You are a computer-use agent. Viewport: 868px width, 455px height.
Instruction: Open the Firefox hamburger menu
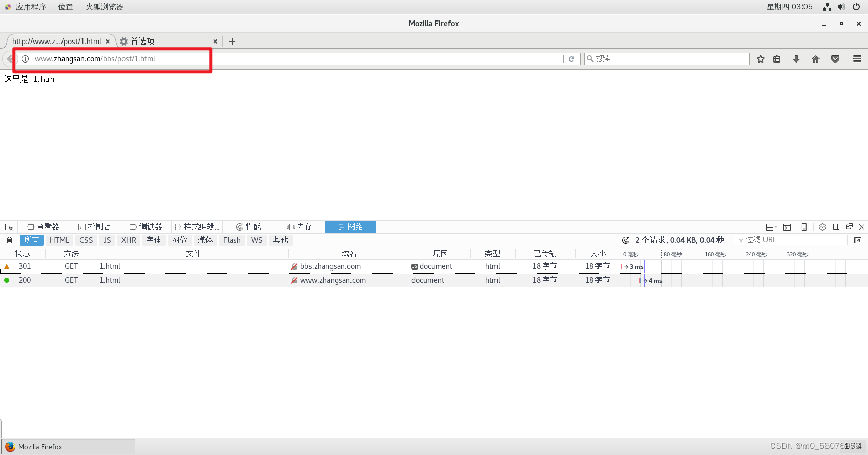tap(857, 59)
